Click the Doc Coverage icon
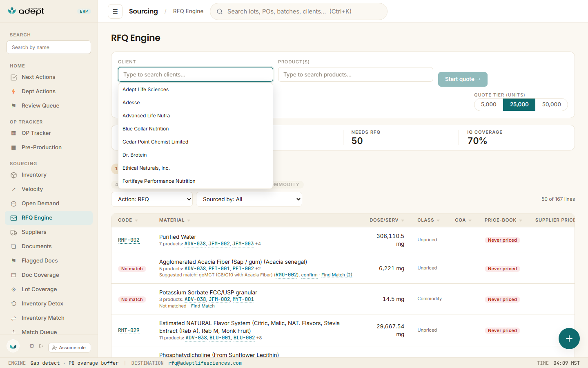This screenshot has width=588, height=368. pyautogui.click(x=13, y=275)
